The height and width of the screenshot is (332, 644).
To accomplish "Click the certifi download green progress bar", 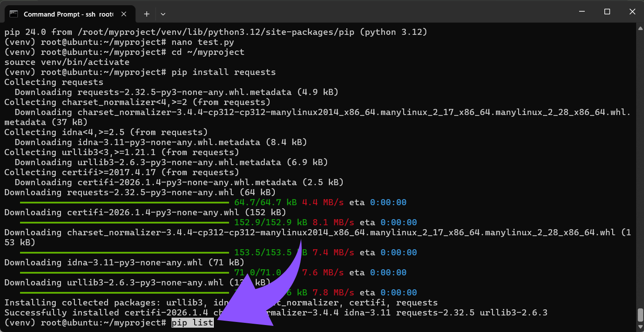I will pos(124,223).
